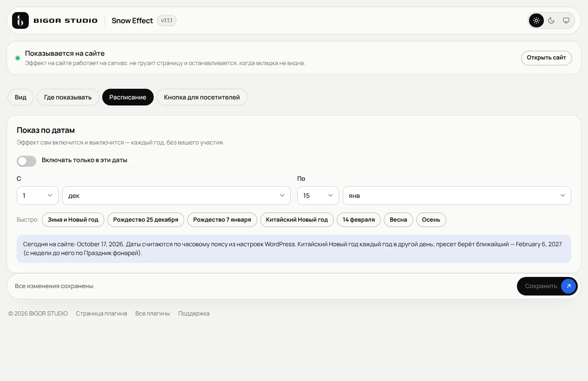Apply the "Китайский Новый год" preset
This screenshot has width=588, height=381.
297,220
